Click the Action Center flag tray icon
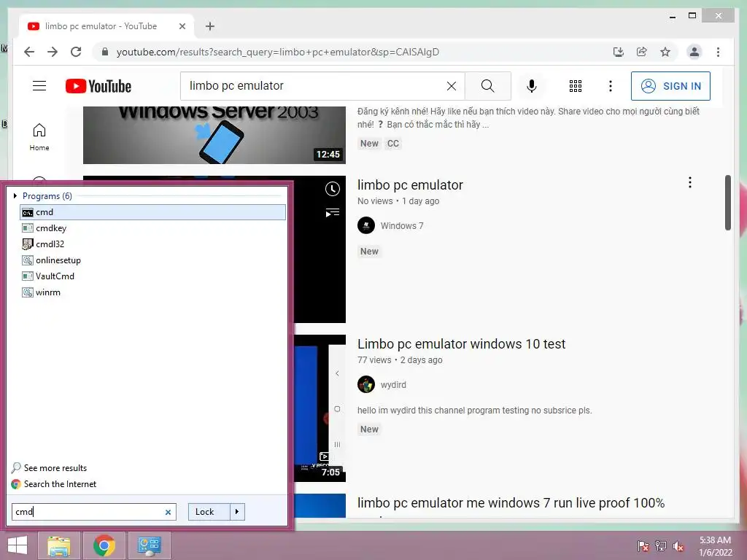The image size is (747, 560). (x=643, y=545)
